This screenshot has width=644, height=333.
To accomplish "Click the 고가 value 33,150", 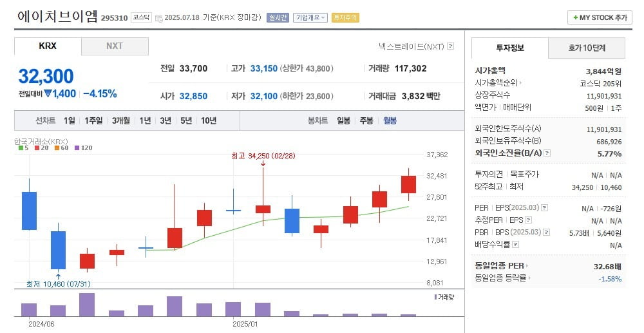I will (264, 68).
